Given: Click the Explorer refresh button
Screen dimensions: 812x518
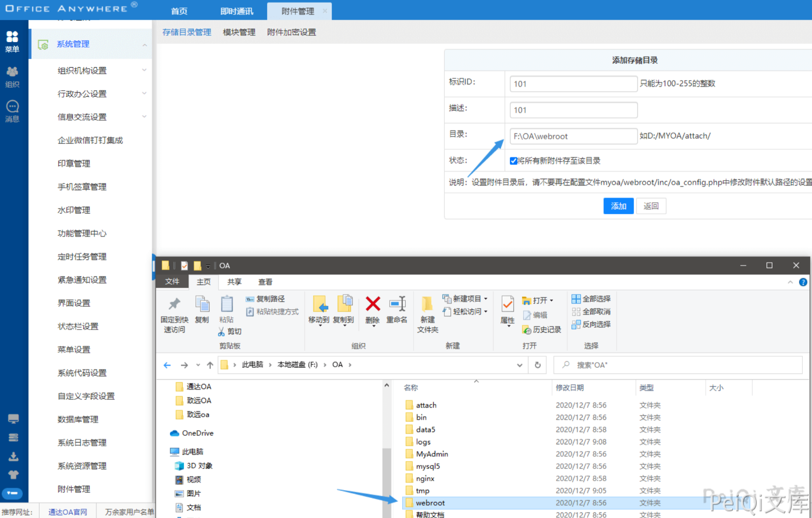Looking at the screenshot, I should click(538, 365).
